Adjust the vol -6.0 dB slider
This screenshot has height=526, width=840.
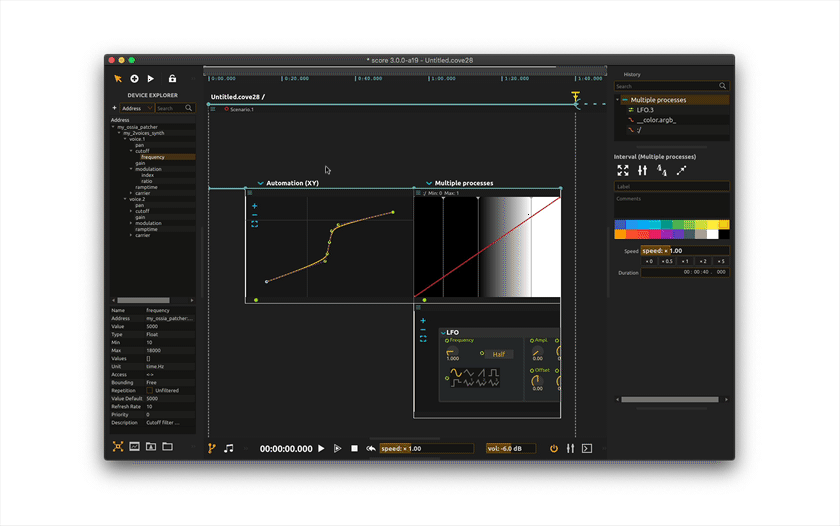tap(511, 448)
